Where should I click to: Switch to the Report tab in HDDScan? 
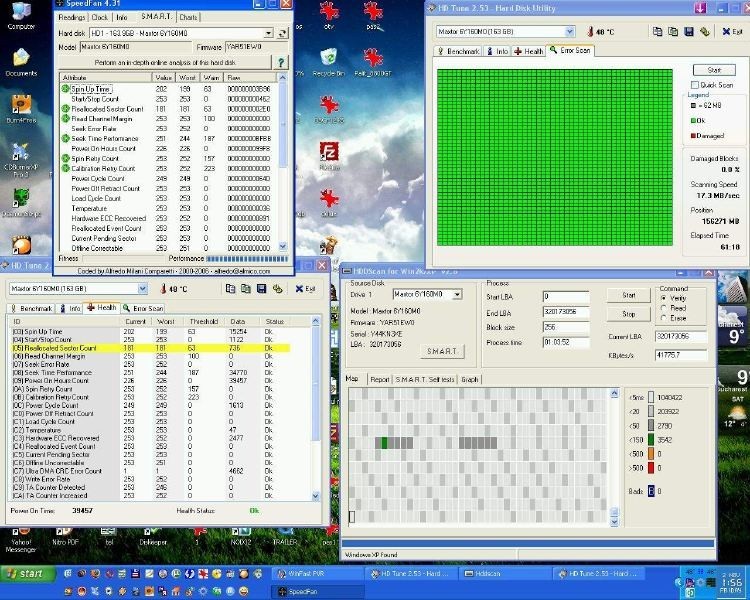(x=380, y=380)
